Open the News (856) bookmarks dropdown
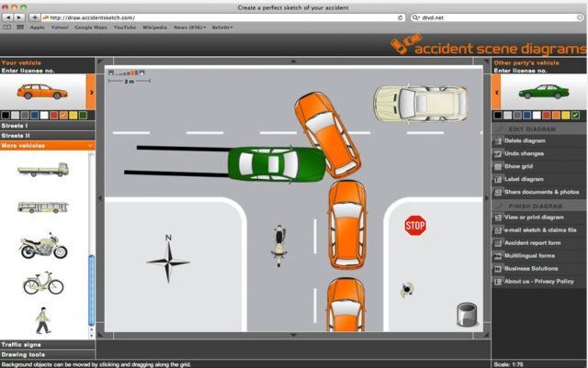588x368 pixels. pos(190,28)
